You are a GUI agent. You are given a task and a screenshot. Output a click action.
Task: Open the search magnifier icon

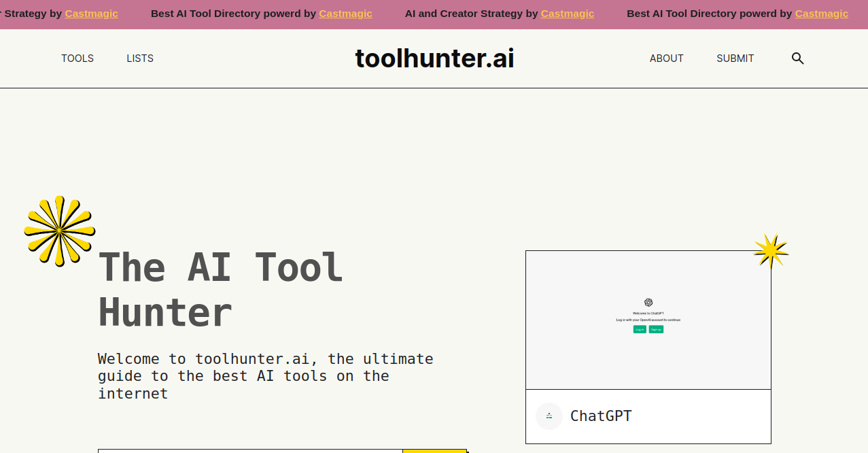(x=798, y=58)
